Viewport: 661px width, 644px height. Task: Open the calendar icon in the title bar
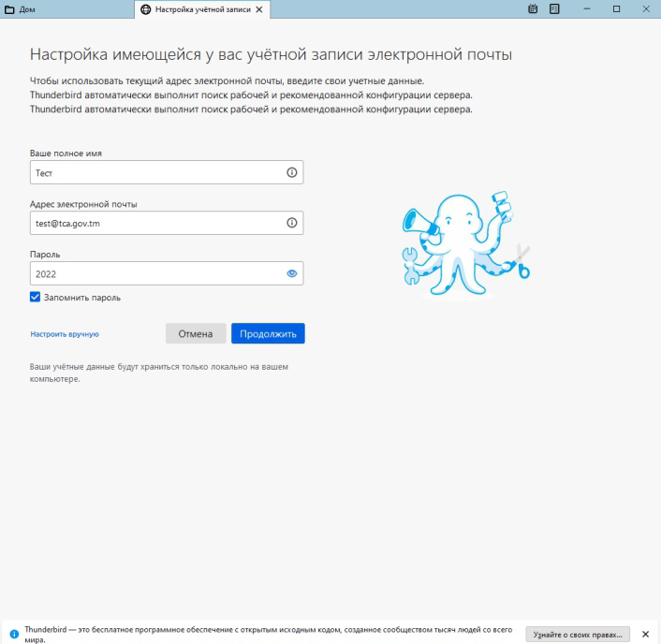[533, 8]
